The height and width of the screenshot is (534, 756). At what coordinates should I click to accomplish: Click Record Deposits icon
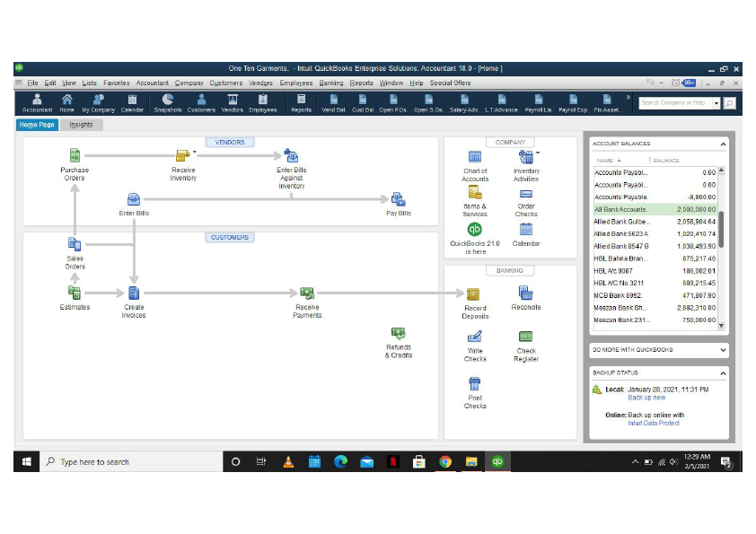(x=473, y=294)
